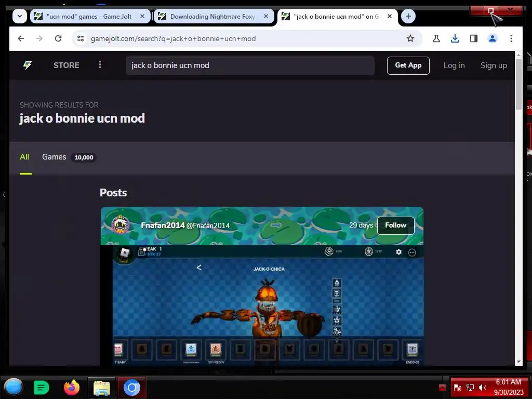Follow Fnafan2014
The image size is (532, 399).
(x=395, y=225)
